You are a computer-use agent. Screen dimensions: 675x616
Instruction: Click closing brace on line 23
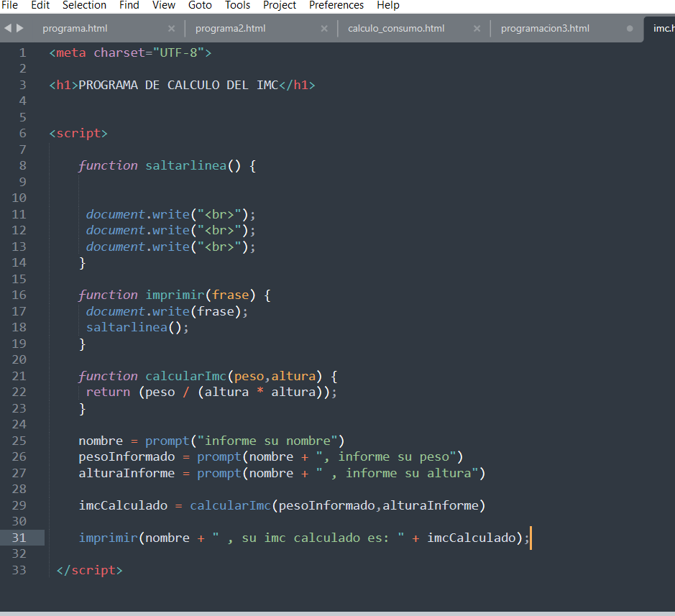point(82,408)
